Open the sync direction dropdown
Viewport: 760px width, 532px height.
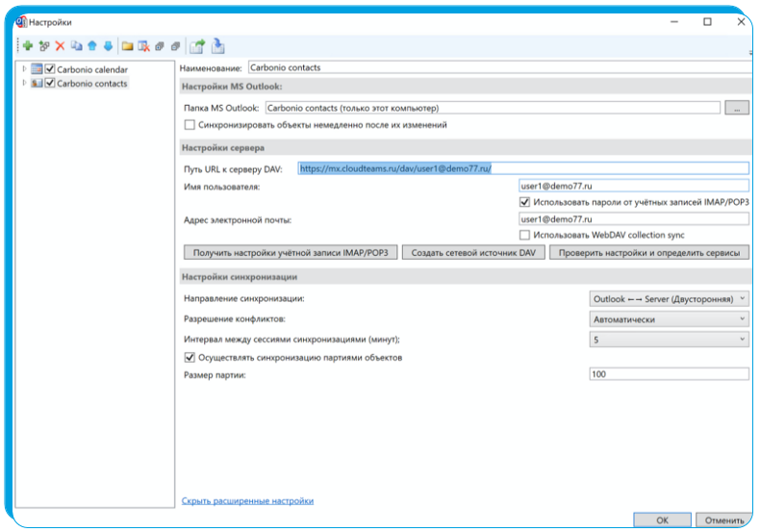(669, 299)
